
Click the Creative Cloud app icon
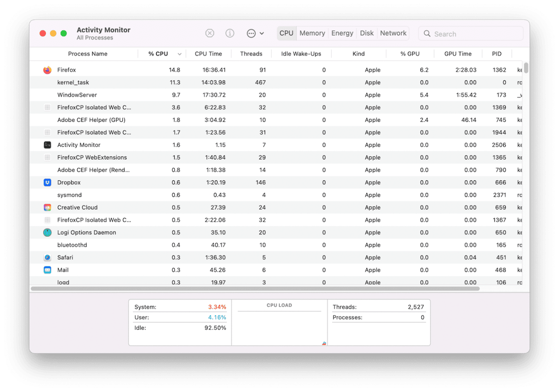pos(47,207)
